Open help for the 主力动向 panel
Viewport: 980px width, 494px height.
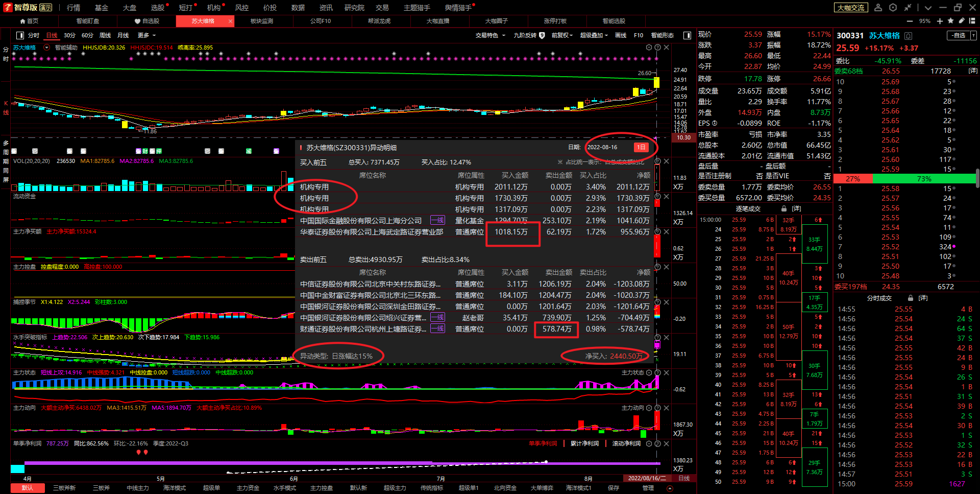point(658,408)
